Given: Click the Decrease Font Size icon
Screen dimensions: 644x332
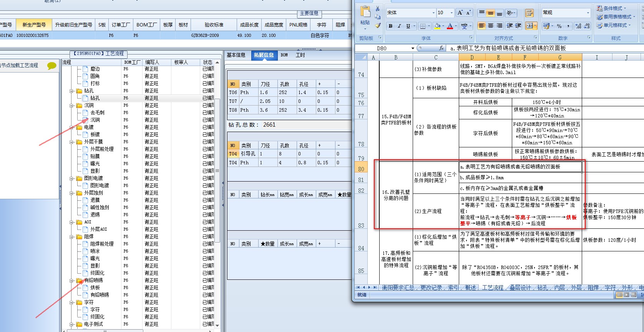Looking at the screenshot, I should coord(468,13).
